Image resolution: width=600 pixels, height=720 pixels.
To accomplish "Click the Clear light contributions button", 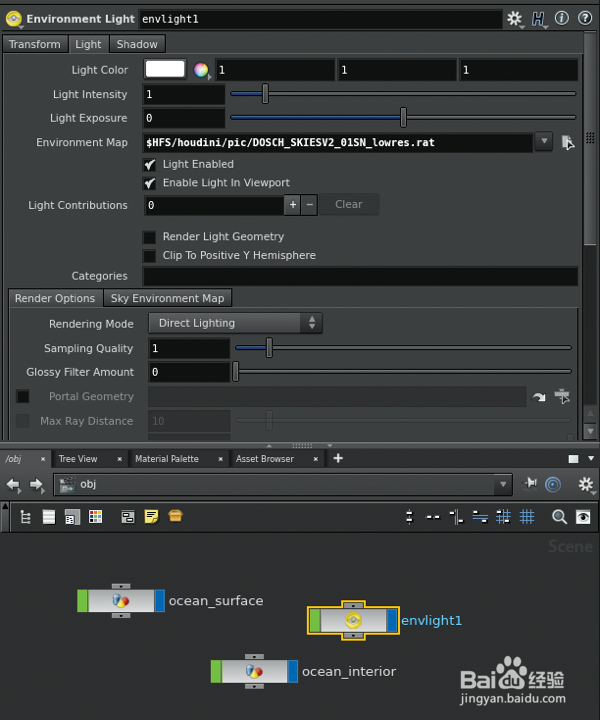I will click(x=349, y=205).
